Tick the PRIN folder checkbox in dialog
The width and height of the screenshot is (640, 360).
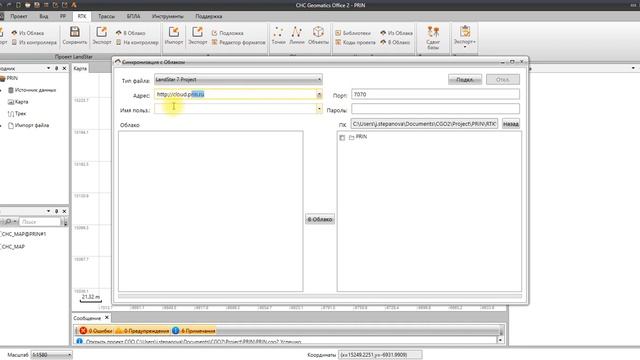342,138
